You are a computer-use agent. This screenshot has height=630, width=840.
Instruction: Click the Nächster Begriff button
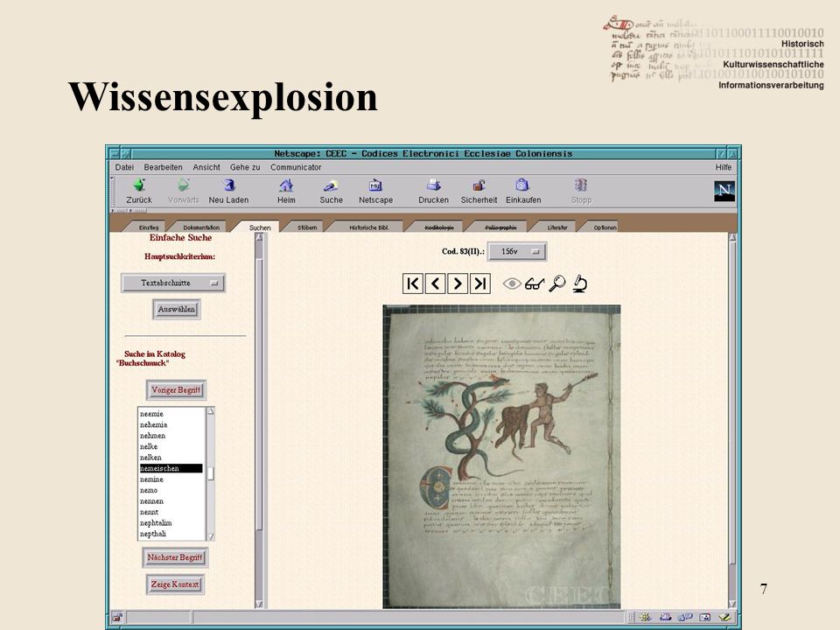tap(175, 557)
